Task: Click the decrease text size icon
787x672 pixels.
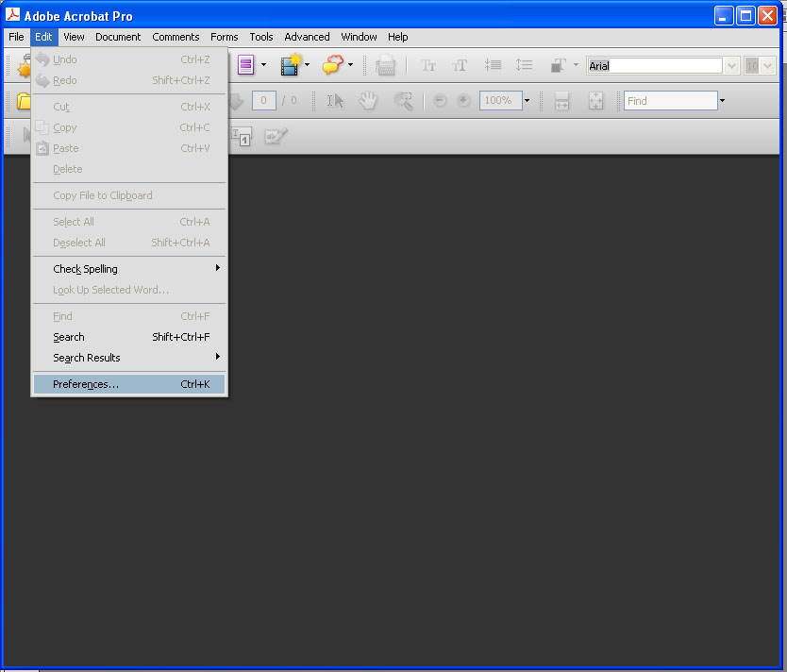Action: pyautogui.click(x=428, y=65)
